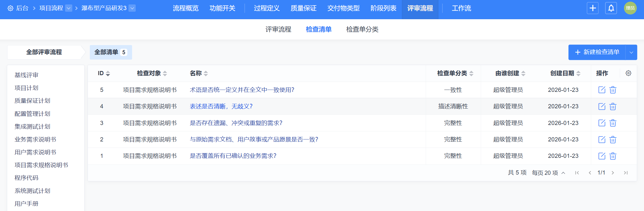Open table column settings gear icon
Viewport: 644px width, 211px height.
pos(628,73)
